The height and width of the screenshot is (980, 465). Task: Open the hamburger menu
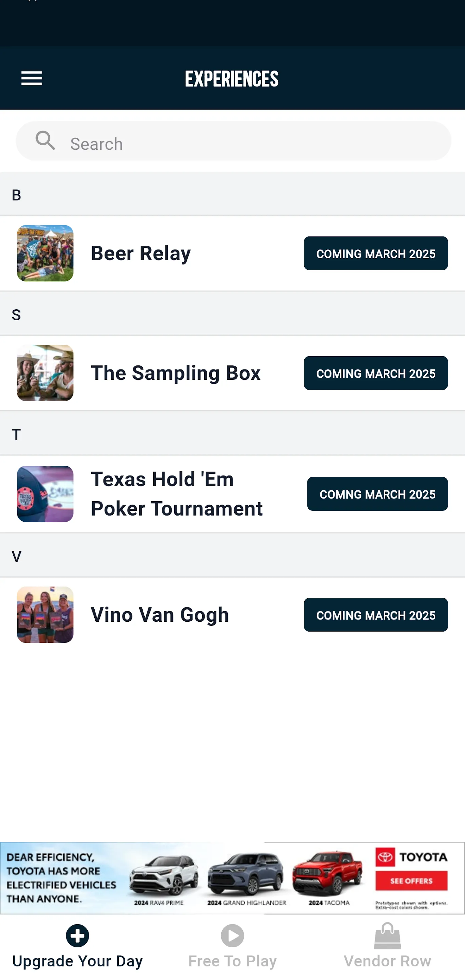(32, 78)
